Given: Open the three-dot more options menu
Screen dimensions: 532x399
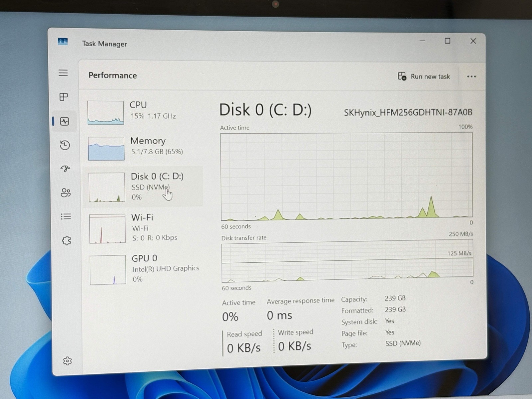Looking at the screenshot, I should (471, 76).
